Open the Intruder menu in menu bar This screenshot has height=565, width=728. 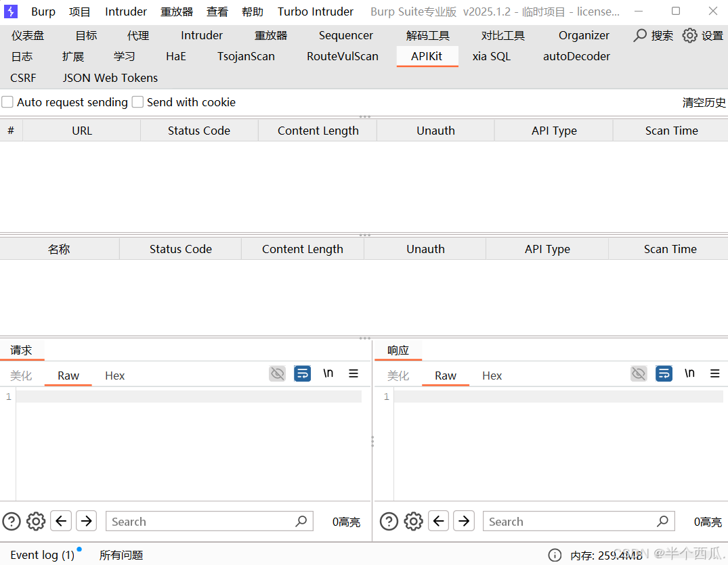[126, 12]
